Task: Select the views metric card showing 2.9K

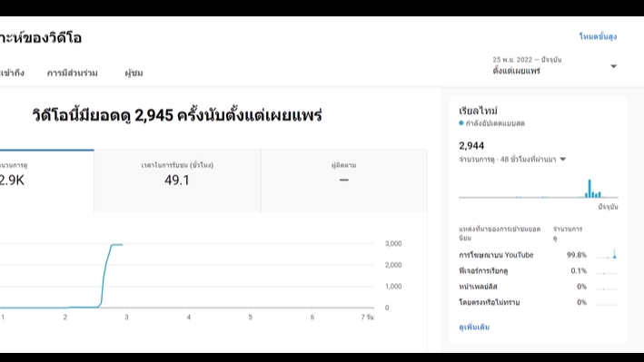Action: point(47,181)
